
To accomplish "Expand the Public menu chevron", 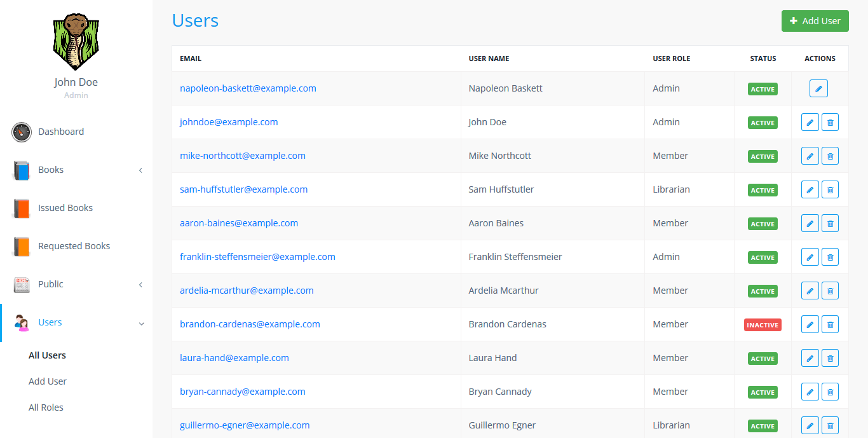I will click(x=140, y=284).
